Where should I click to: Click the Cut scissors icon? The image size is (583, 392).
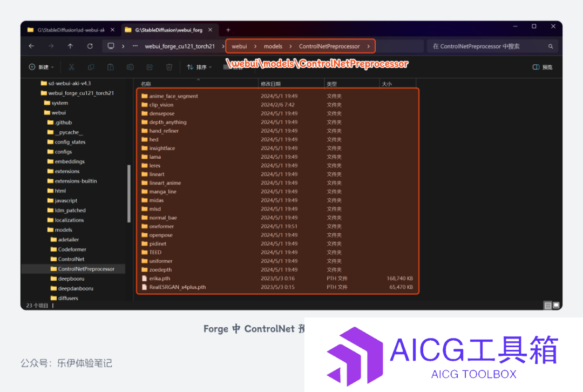tap(71, 67)
